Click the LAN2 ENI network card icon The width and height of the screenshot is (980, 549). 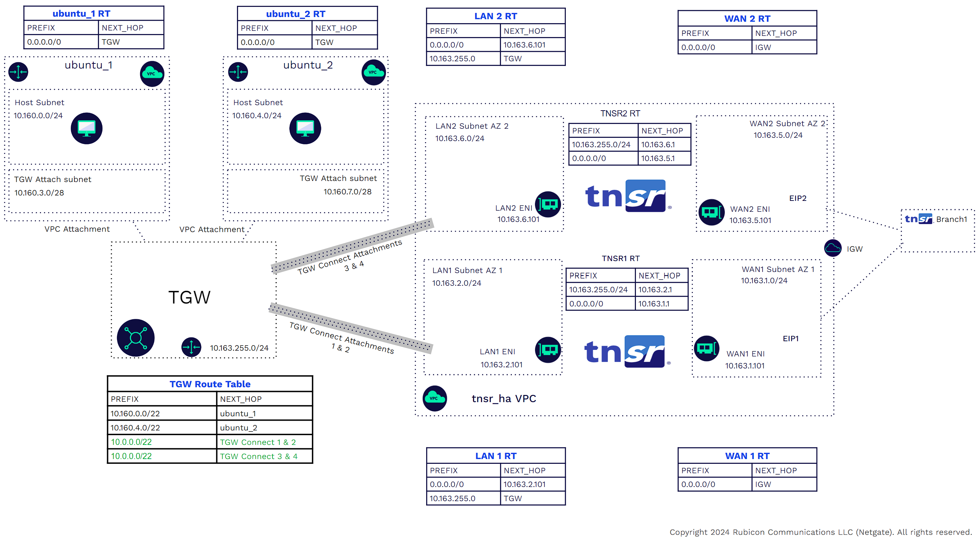(548, 204)
